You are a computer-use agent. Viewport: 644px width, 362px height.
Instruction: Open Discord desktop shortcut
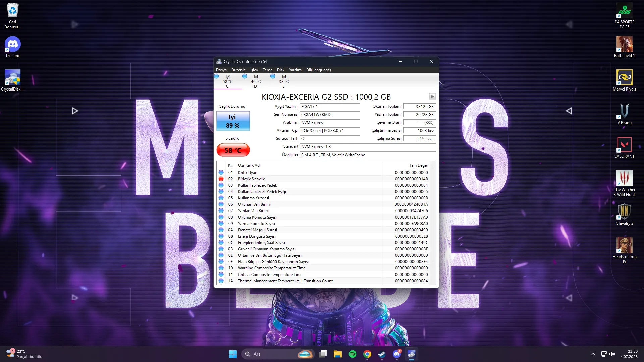point(13,47)
